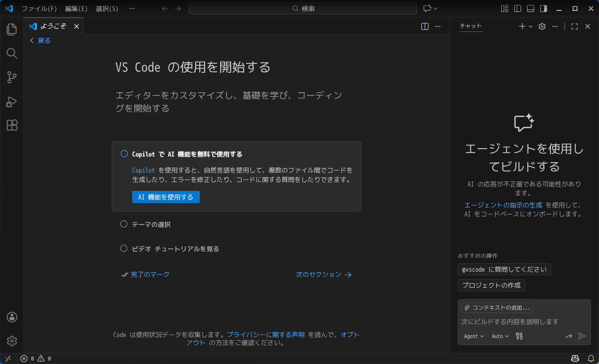Select the テーマの選択 step radio
This screenshot has width=599, height=364.
point(124,224)
